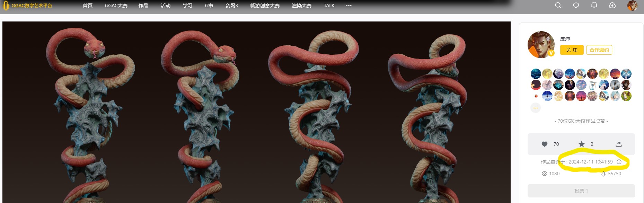The width and height of the screenshot is (644, 203).
Task: Open the 剑网3 nav link
Action: [x=231, y=6]
